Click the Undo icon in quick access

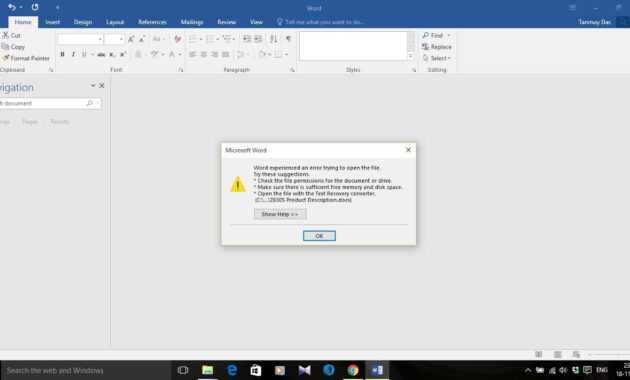coord(12,7)
